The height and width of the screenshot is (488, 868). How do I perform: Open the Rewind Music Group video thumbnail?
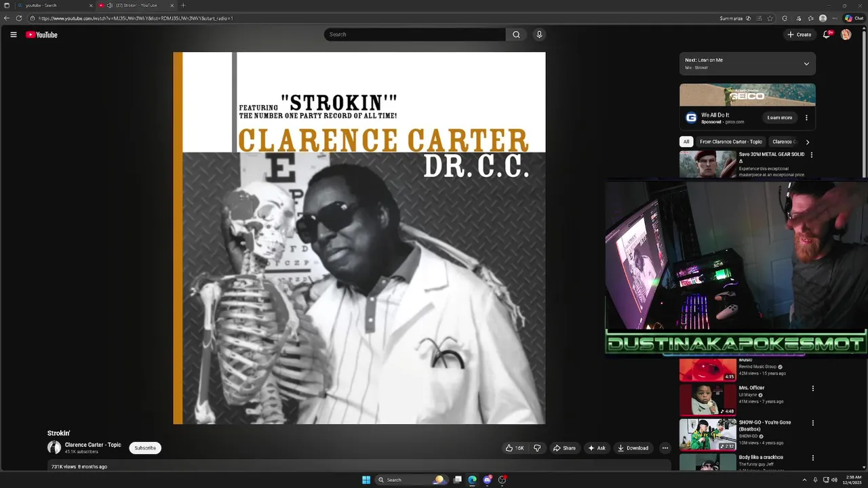point(708,369)
